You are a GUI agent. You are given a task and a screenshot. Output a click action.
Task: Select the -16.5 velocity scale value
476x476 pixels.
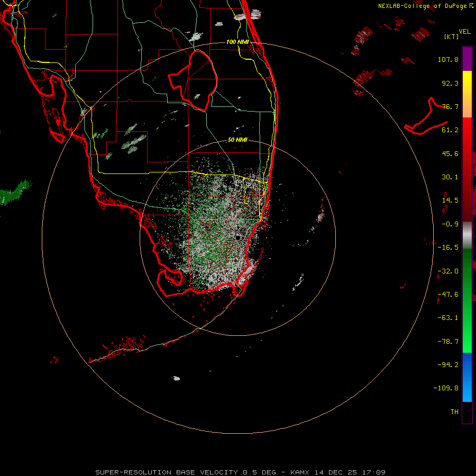pyautogui.click(x=448, y=248)
